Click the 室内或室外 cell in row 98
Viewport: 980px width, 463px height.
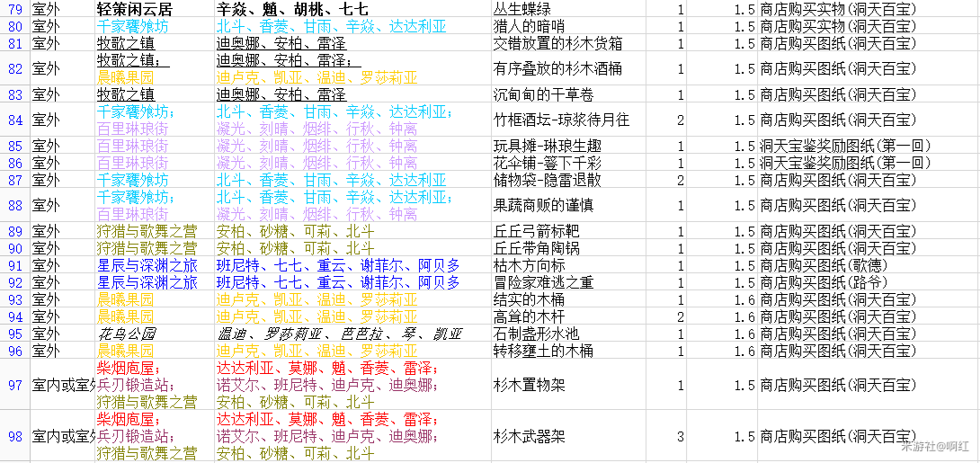pos(62,436)
